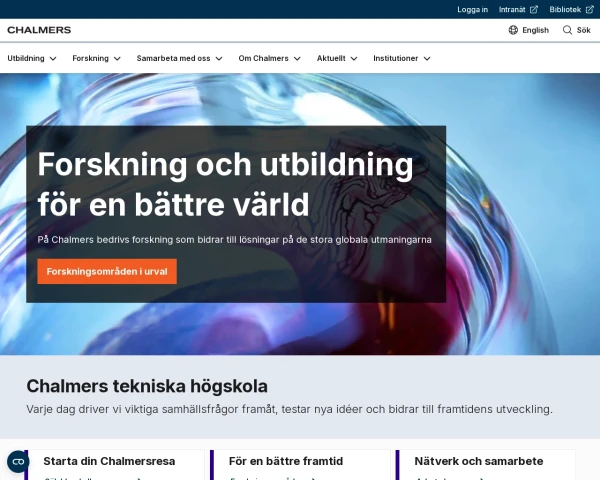Click the För en bättre framtid heading

pos(286,461)
